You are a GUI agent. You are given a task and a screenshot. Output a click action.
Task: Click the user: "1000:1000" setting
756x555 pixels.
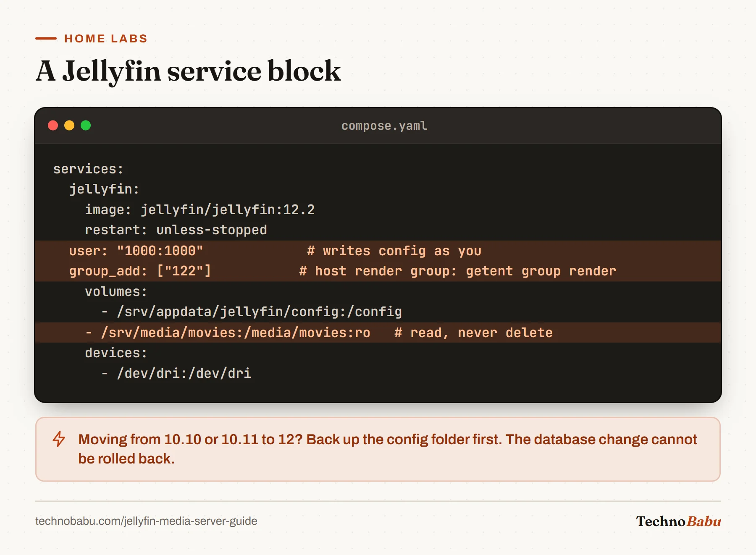[x=136, y=251]
